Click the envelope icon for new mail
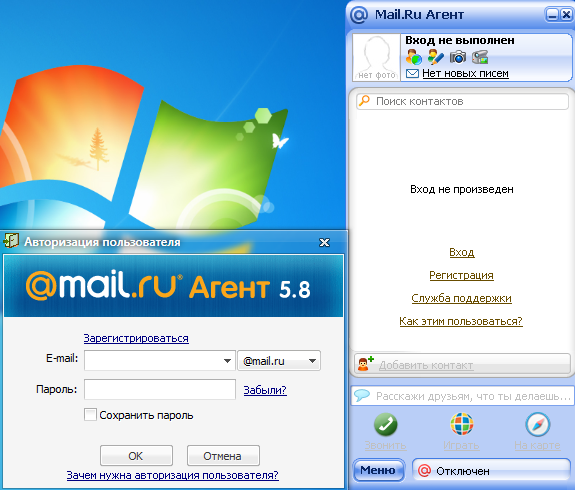This screenshot has width=575, height=490. (412, 74)
